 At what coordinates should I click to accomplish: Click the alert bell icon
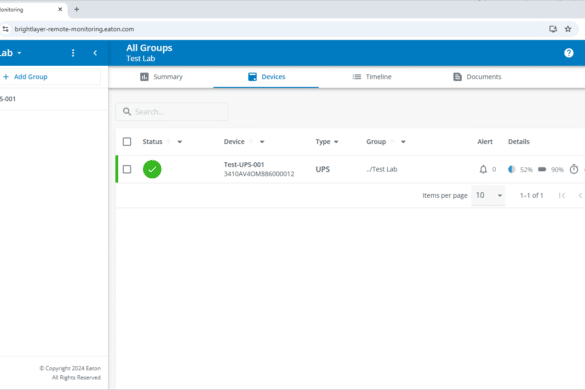click(483, 169)
